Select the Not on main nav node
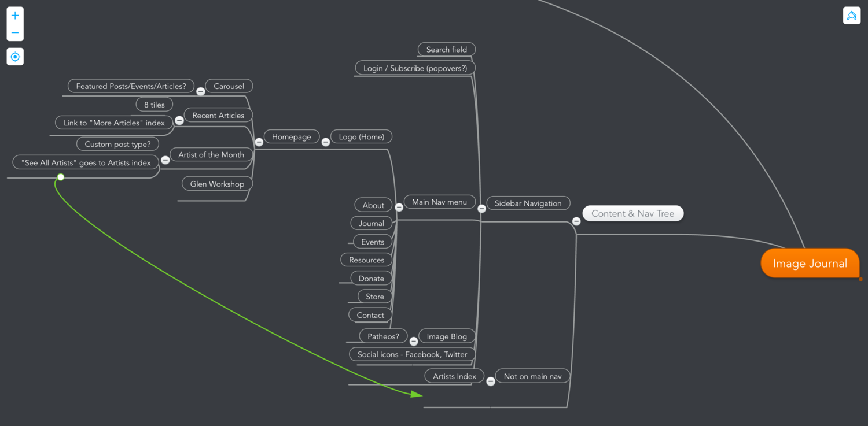868x426 pixels. pos(532,376)
